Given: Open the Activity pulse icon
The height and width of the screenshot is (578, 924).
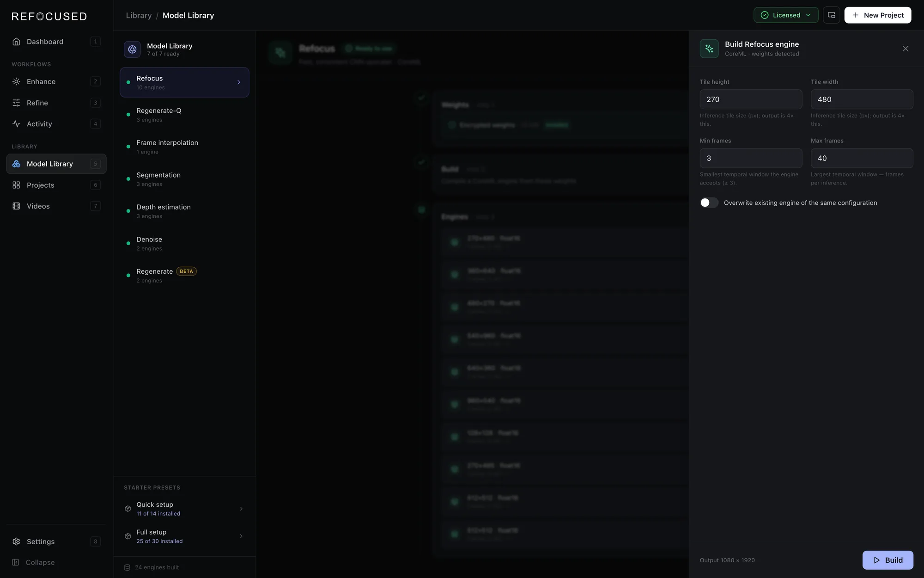Looking at the screenshot, I should 16,124.
